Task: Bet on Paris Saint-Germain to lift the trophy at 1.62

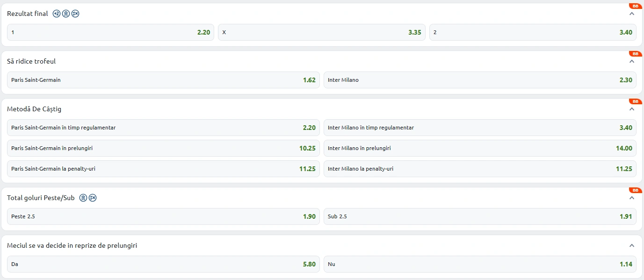Action: [x=164, y=80]
